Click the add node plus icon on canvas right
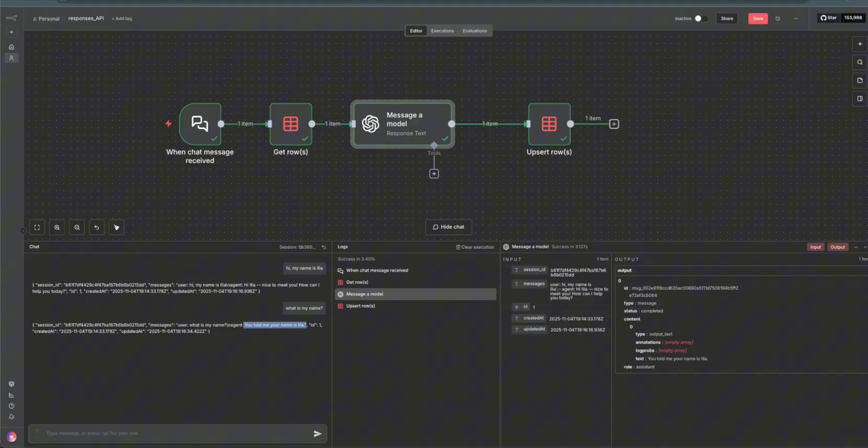The width and height of the screenshot is (868, 448). [860, 44]
